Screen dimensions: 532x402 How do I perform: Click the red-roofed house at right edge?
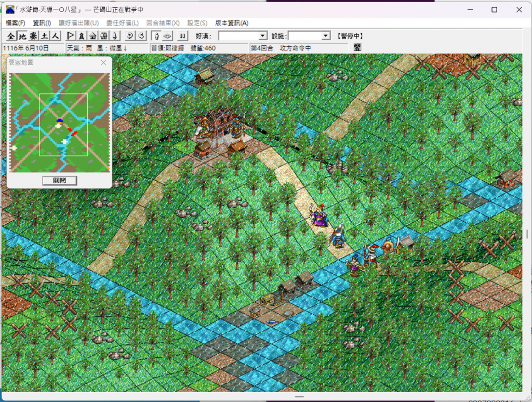click(x=506, y=179)
